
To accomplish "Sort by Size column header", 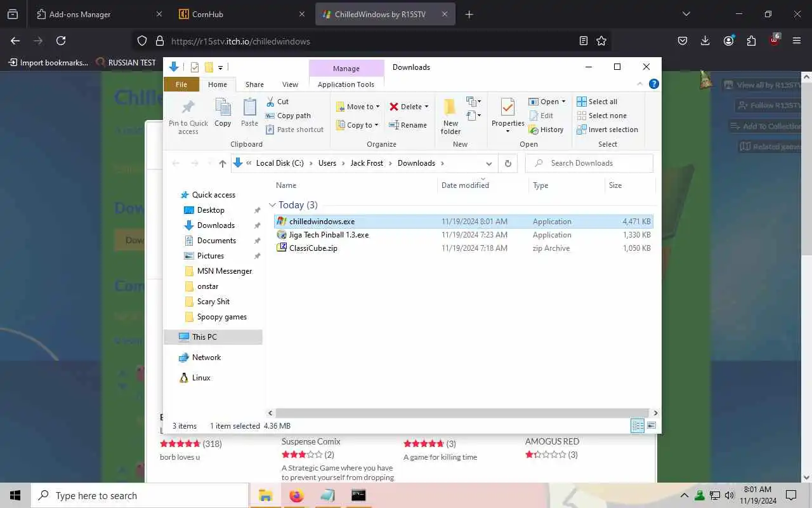I will [x=629, y=185].
